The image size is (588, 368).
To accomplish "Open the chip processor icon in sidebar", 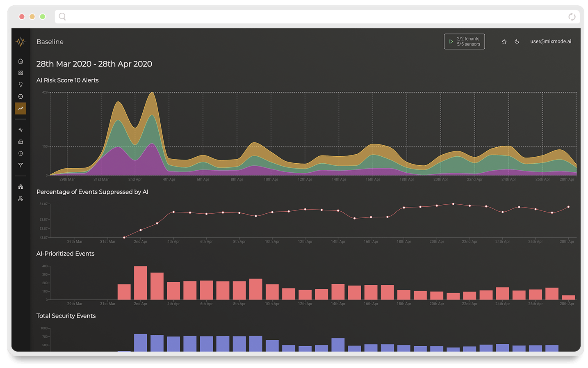I will [21, 153].
